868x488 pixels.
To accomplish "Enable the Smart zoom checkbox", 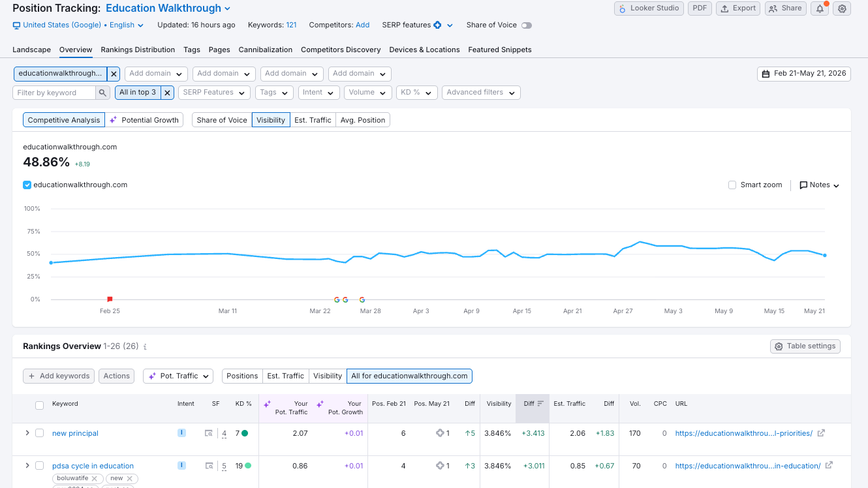I will point(732,185).
